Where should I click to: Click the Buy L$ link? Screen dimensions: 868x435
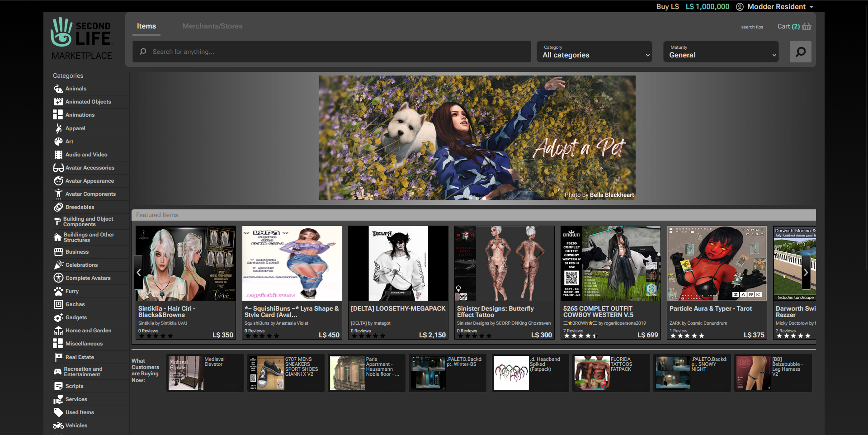pos(667,7)
